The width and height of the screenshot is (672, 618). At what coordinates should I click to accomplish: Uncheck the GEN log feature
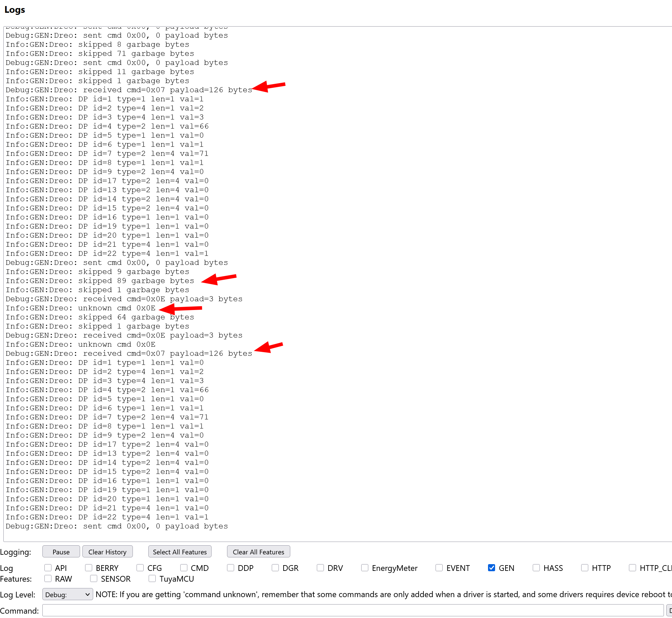click(492, 568)
